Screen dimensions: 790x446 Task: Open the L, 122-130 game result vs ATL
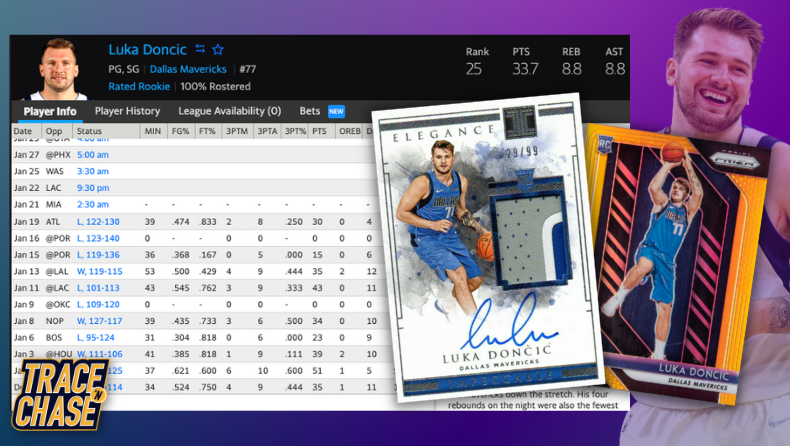point(98,222)
